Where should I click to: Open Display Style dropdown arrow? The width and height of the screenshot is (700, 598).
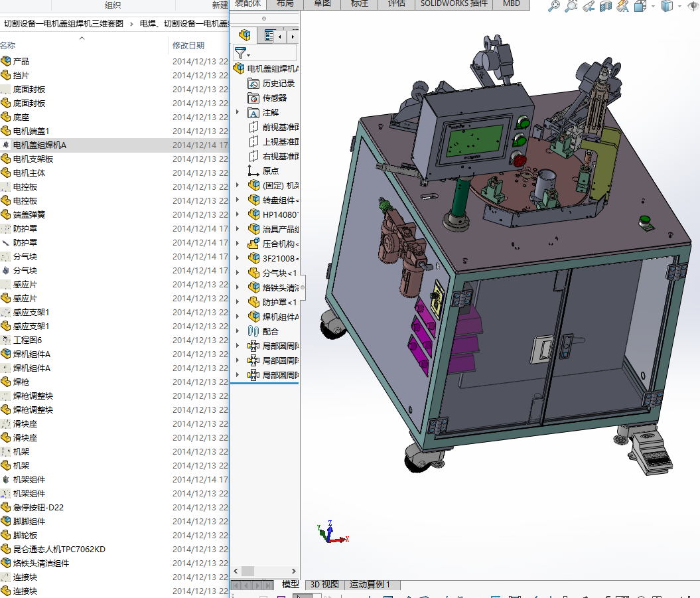tap(679, 6)
